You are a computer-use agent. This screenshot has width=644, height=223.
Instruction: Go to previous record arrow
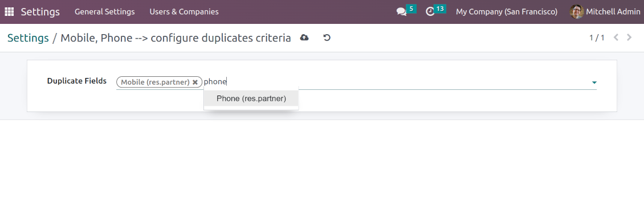(x=616, y=38)
